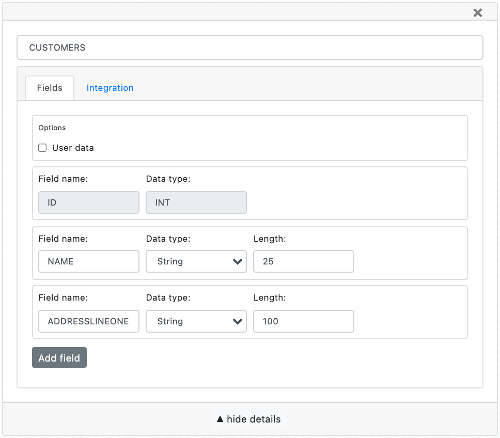Enable the User data checkbox
The height and width of the screenshot is (438, 500).
click(42, 148)
